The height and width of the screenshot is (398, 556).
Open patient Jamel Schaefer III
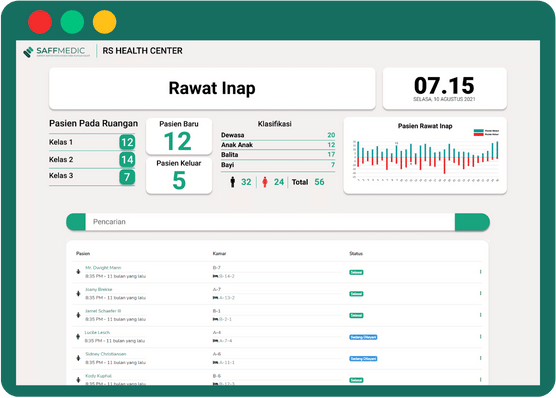[x=103, y=311]
